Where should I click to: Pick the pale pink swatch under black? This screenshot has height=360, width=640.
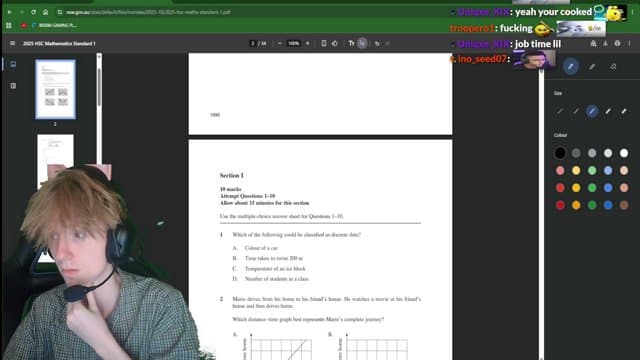pos(560,171)
